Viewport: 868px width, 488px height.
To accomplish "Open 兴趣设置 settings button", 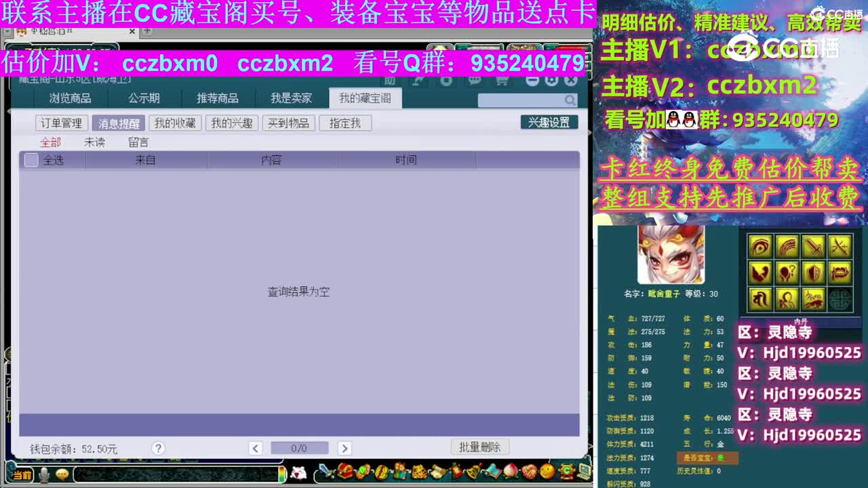I will click(x=549, y=122).
